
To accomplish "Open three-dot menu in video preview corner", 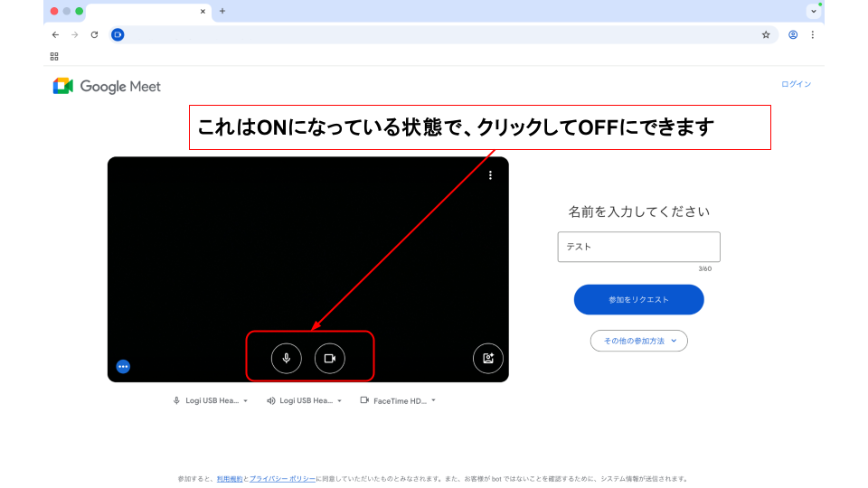I will tap(490, 175).
